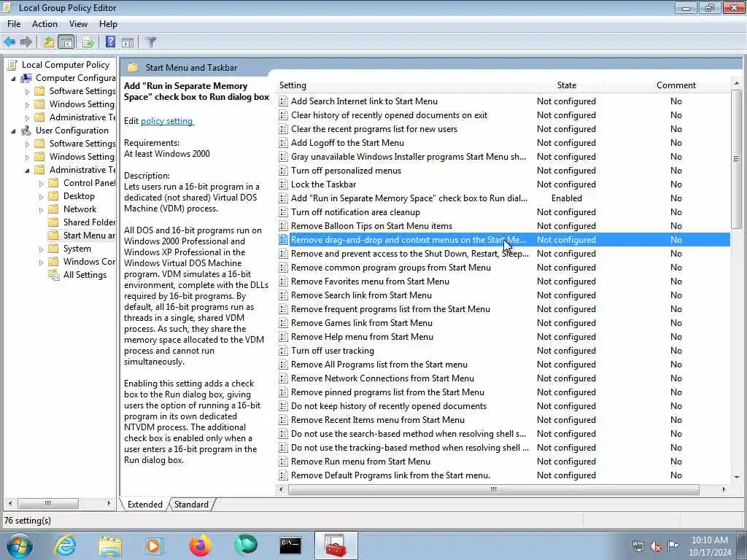
Task: Select 'Remove Balloon Tips on Start Menu items'
Action: tap(504, 226)
